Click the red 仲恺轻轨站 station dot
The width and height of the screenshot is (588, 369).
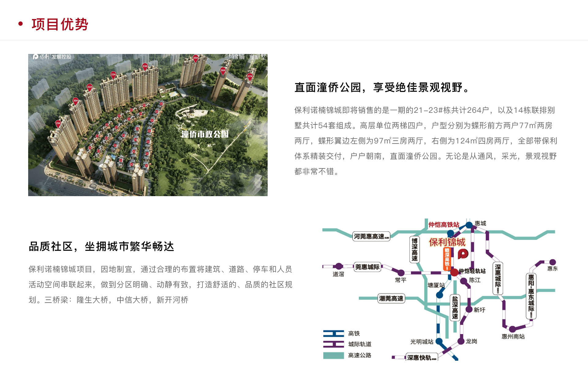coord(454,272)
